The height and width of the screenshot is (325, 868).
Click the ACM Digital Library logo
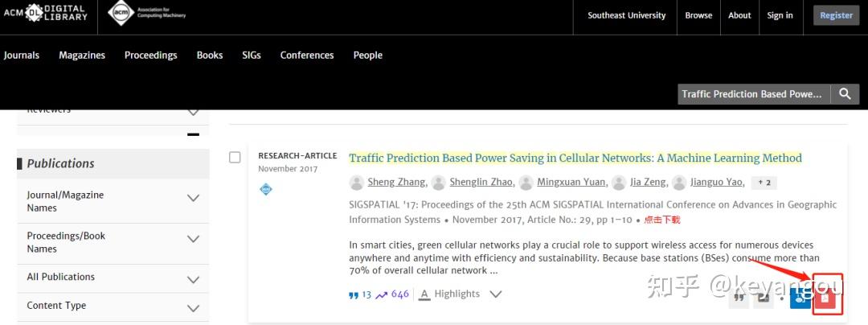[46, 15]
